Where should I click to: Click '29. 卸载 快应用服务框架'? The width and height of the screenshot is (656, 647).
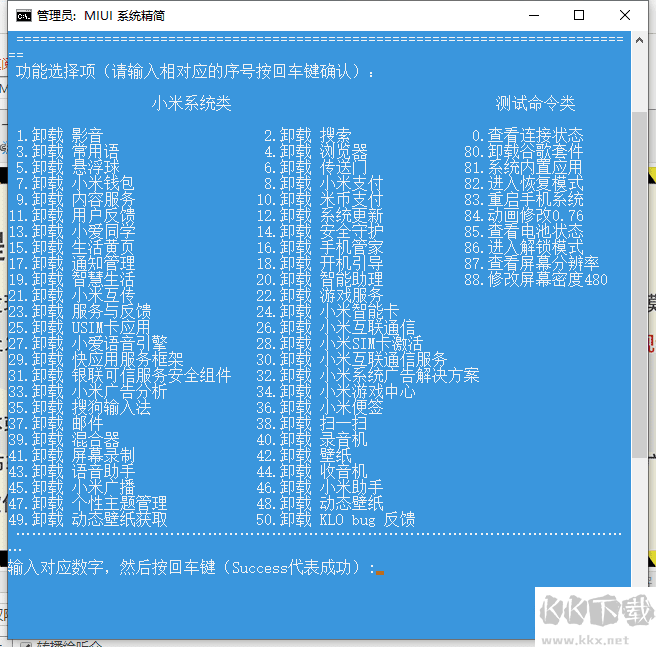96,359
